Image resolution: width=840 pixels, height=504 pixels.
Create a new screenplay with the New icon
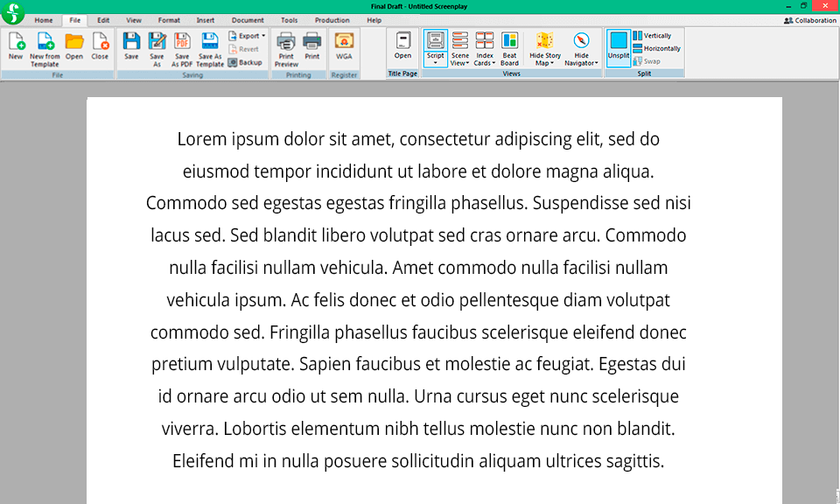click(15, 48)
